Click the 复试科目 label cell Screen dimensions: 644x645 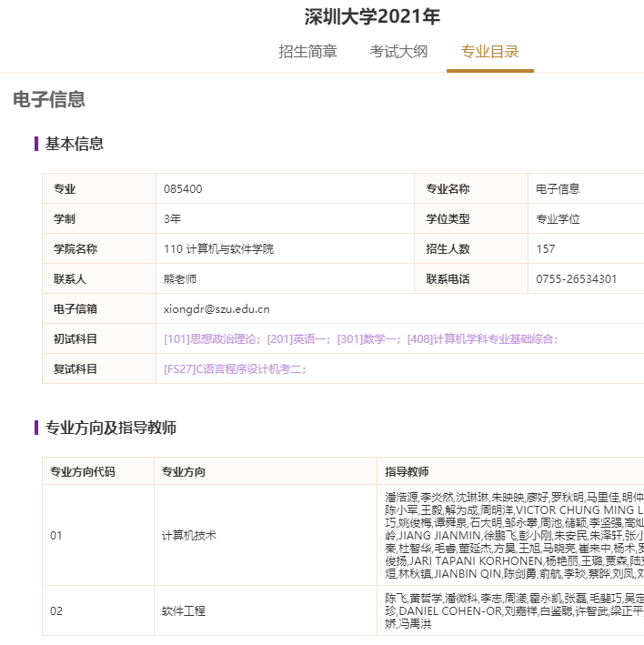click(99, 369)
